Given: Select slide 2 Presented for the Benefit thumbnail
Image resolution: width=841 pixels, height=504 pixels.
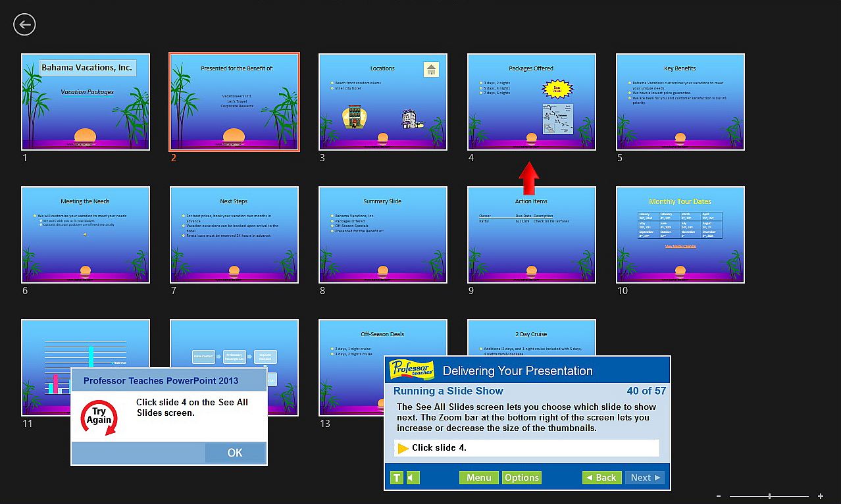Looking at the screenshot, I should pos(234,102).
